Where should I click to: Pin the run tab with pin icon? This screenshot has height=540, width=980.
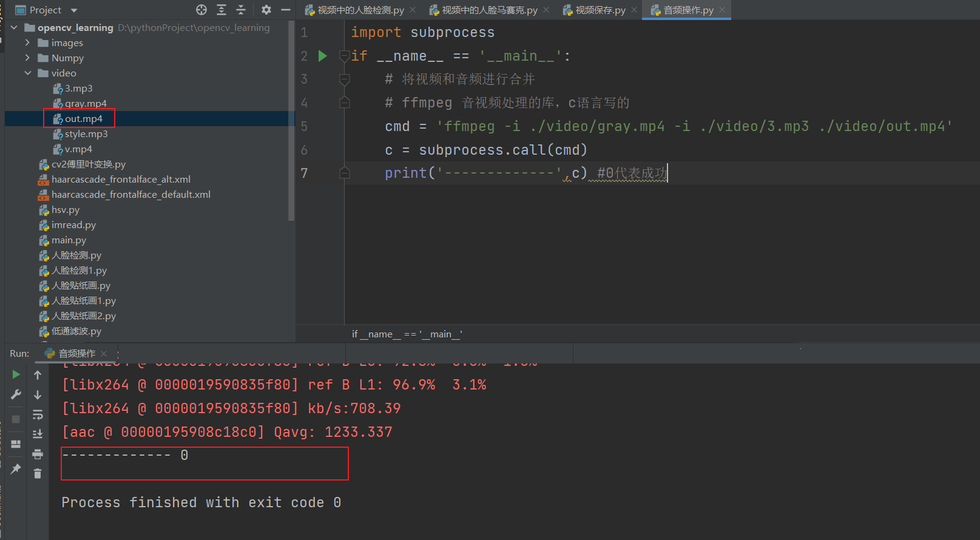pos(16,468)
